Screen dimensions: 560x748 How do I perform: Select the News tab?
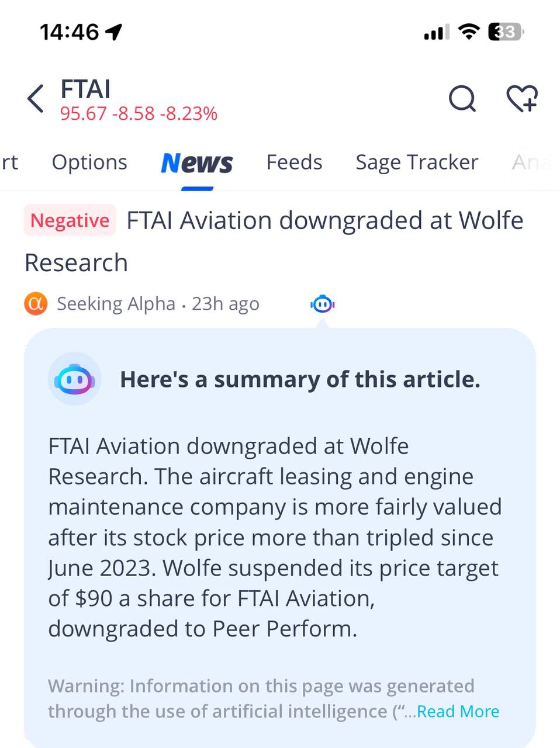pos(196,163)
